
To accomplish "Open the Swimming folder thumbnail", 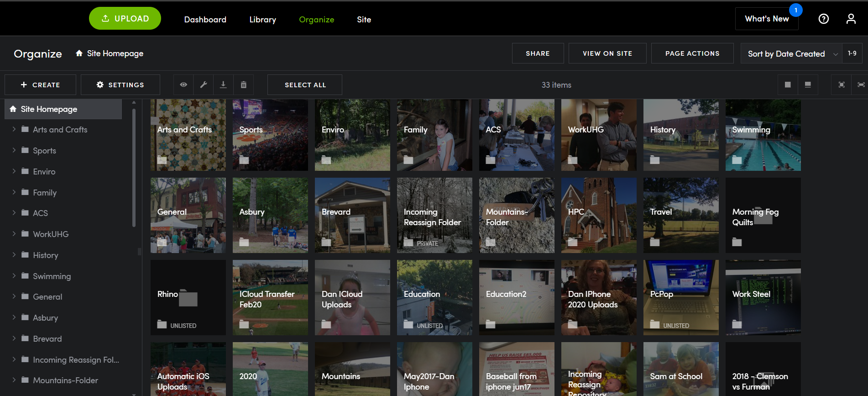I will click(x=763, y=135).
